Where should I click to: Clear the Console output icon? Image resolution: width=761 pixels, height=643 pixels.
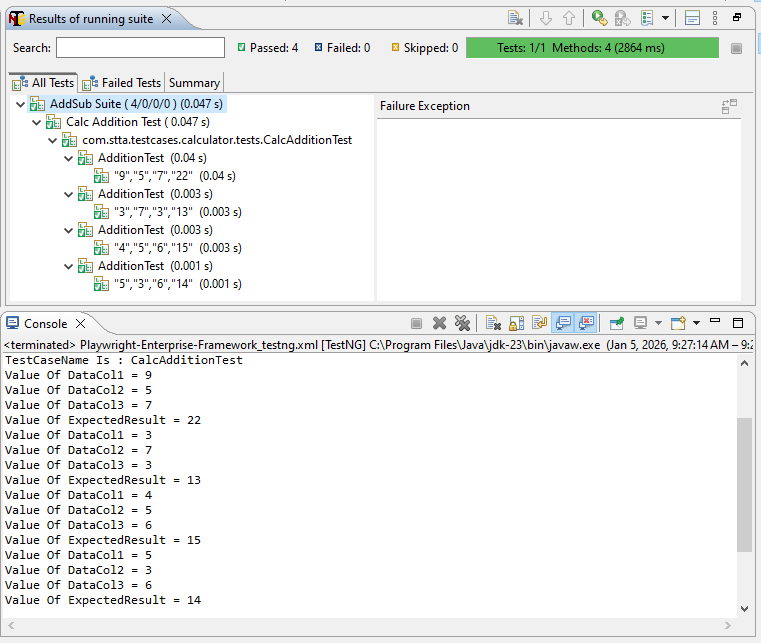point(493,323)
